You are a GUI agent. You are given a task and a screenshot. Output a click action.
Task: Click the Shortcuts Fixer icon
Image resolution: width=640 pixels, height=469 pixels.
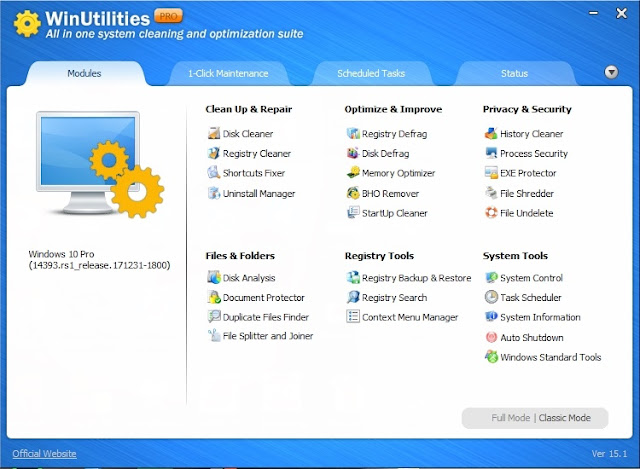[x=213, y=173]
